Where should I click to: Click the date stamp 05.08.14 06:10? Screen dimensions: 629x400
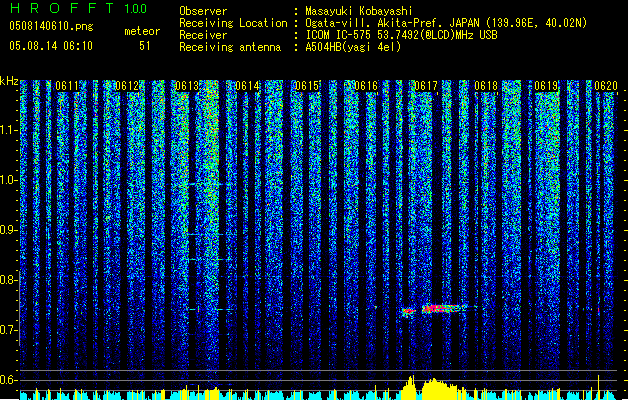[51, 46]
